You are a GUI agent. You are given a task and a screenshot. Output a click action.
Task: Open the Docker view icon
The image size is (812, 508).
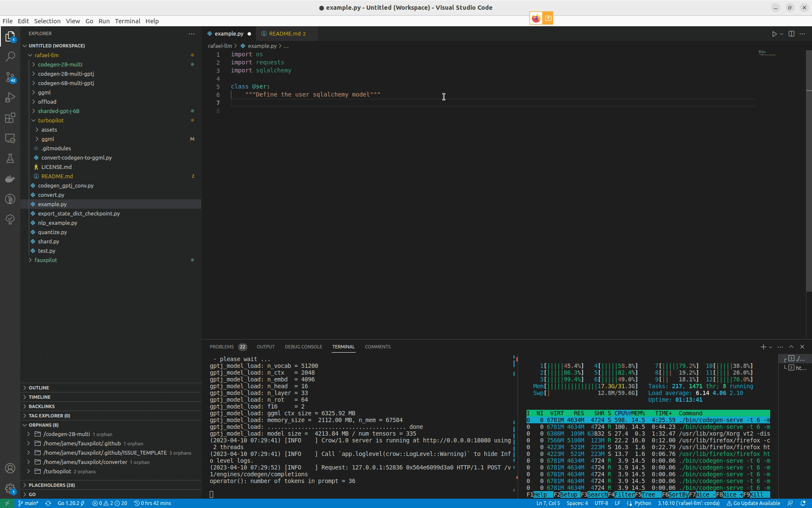click(x=10, y=179)
